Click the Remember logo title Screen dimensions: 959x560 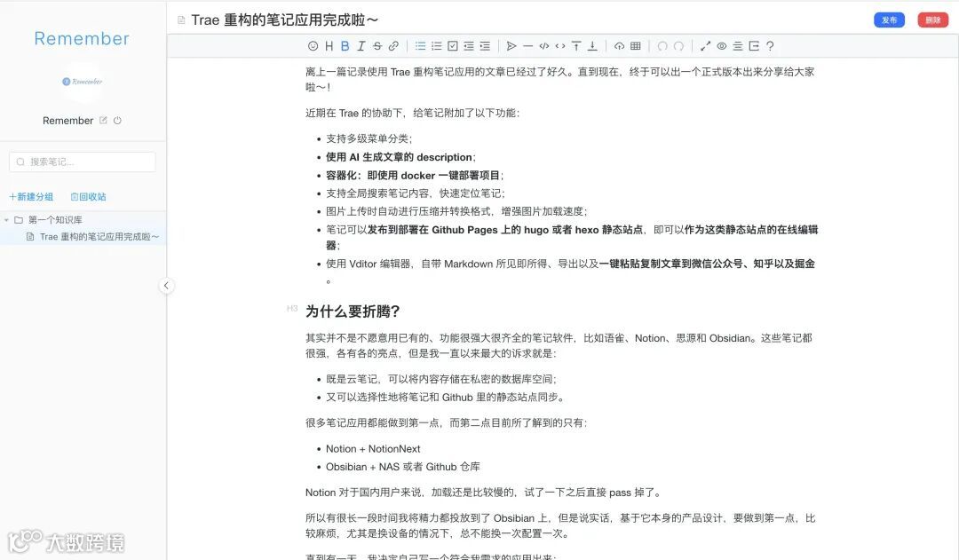pyautogui.click(x=82, y=38)
